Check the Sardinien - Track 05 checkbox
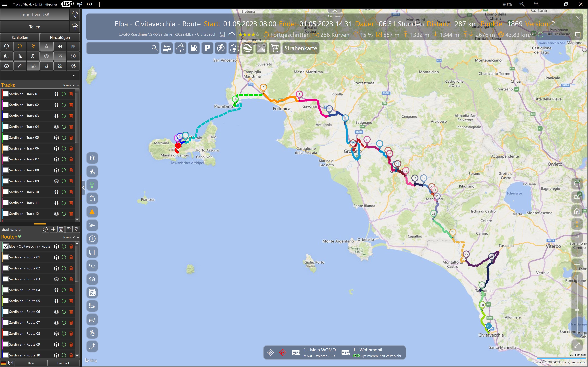Viewport: 588px width, 367px height. (6, 138)
